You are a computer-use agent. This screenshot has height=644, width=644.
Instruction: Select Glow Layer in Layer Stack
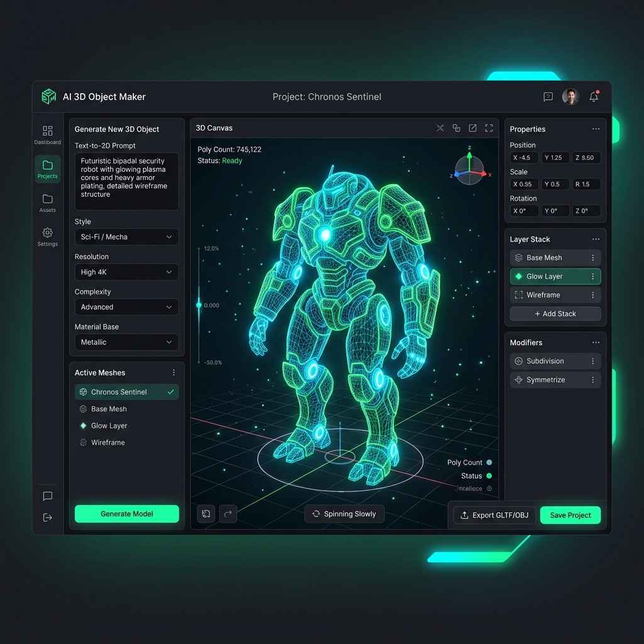[x=555, y=277]
